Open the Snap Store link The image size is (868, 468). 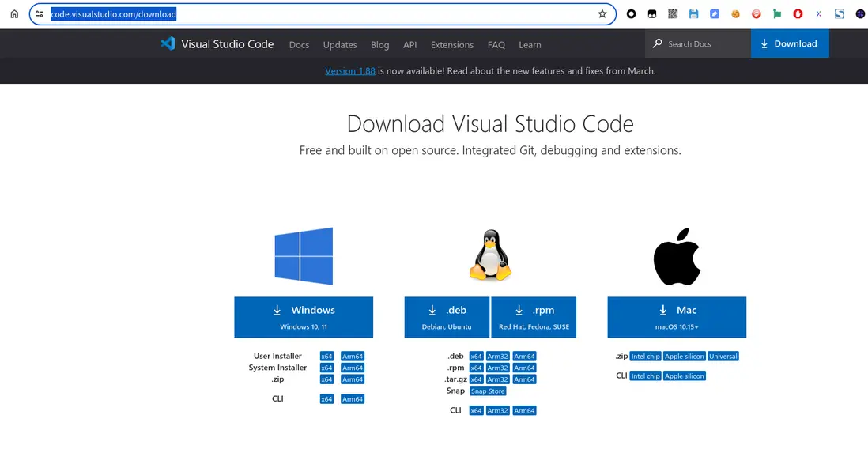[x=488, y=391]
